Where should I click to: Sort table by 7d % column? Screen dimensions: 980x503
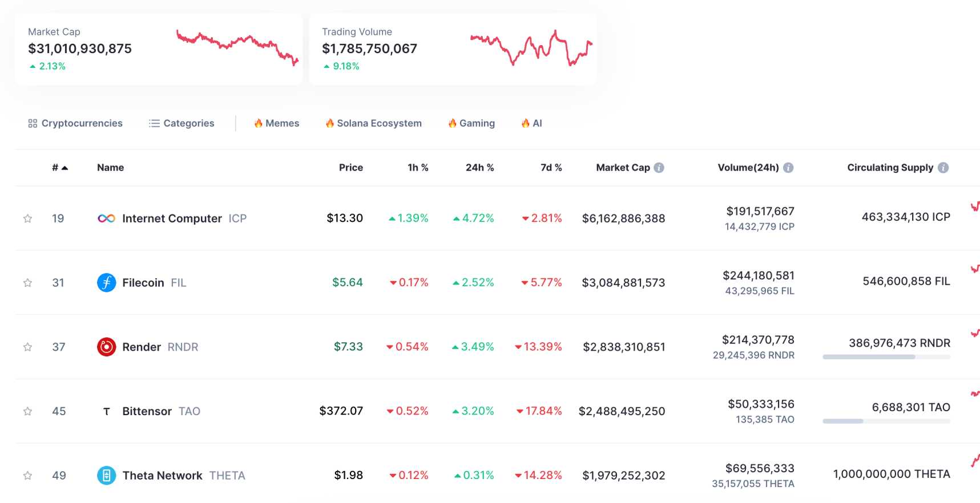tap(551, 168)
